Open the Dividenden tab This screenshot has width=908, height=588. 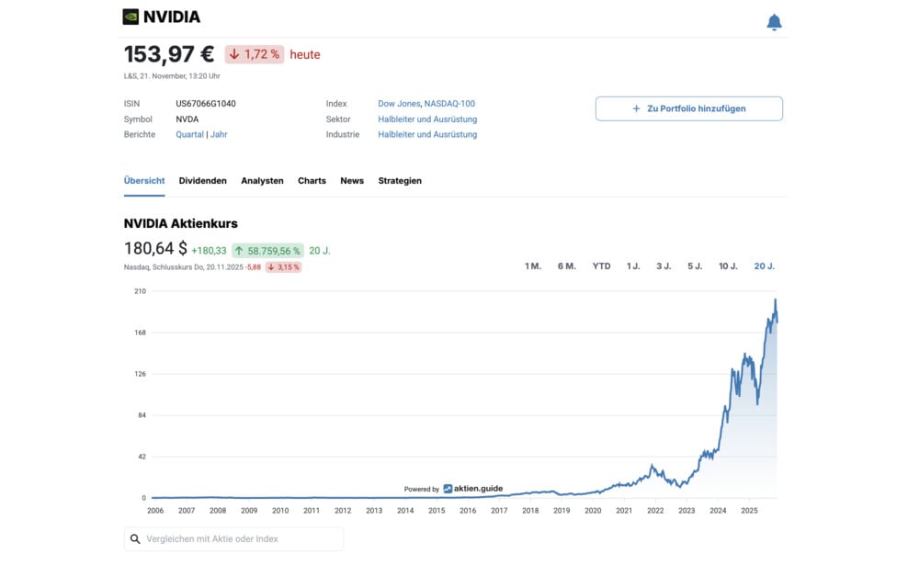click(203, 181)
